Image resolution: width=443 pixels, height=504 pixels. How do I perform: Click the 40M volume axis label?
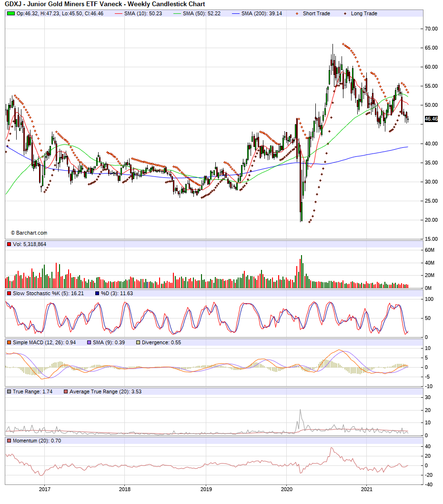[430, 263]
